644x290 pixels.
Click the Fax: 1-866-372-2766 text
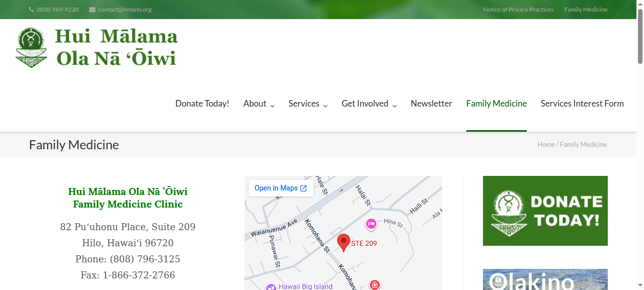click(128, 275)
